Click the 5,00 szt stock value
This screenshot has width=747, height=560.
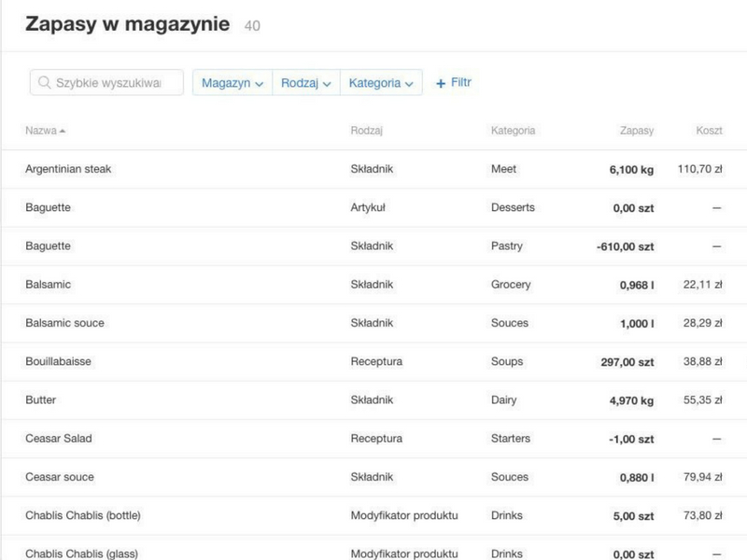[633, 516]
